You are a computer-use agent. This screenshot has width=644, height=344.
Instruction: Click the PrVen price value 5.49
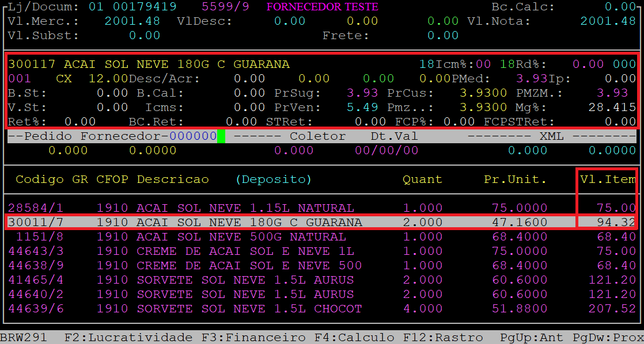(x=362, y=108)
